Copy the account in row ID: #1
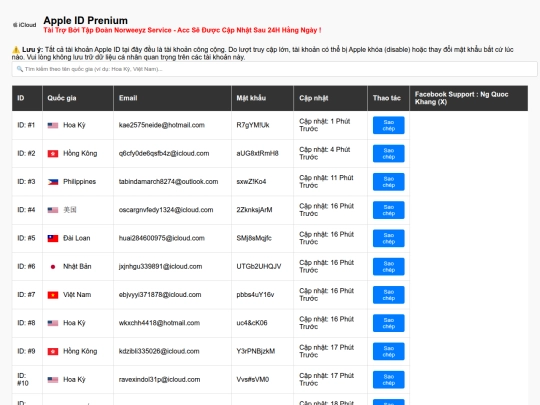The height and width of the screenshot is (405, 540). 388,125
